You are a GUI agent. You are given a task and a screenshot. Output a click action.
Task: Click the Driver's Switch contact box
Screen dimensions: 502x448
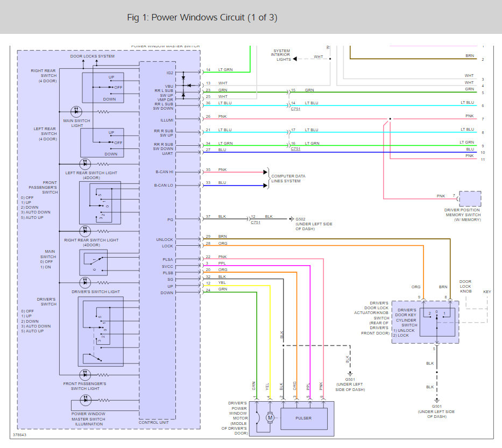pyautogui.click(x=101, y=331)
